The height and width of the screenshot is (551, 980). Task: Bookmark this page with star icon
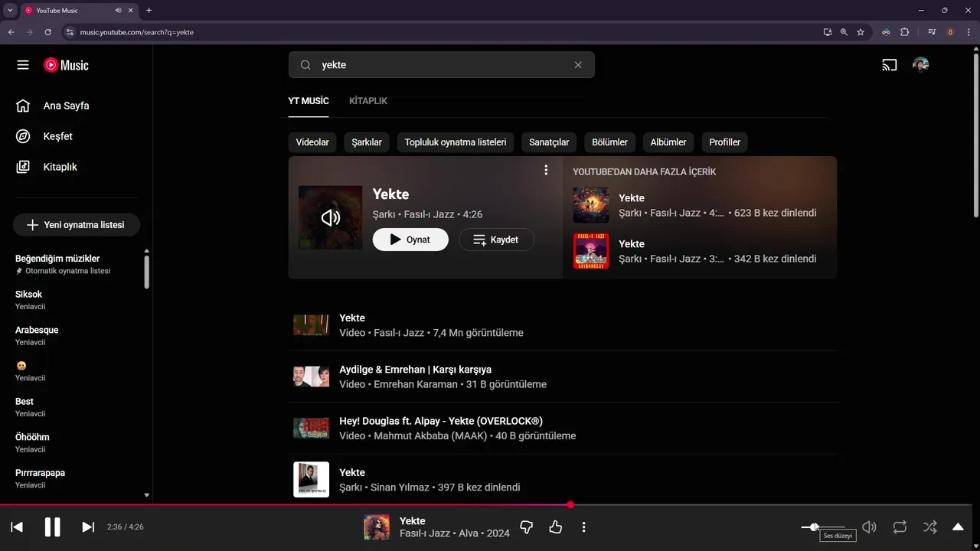click(x=861, y=32)
